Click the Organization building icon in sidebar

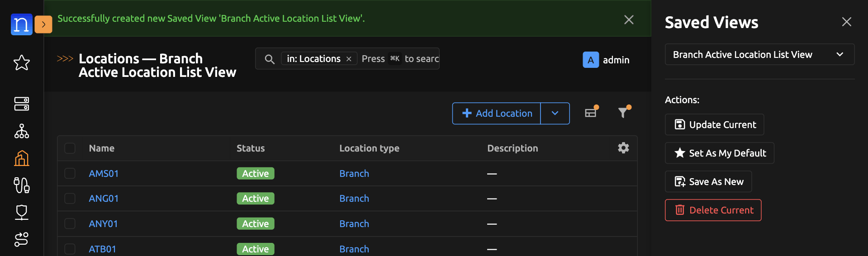22,158
